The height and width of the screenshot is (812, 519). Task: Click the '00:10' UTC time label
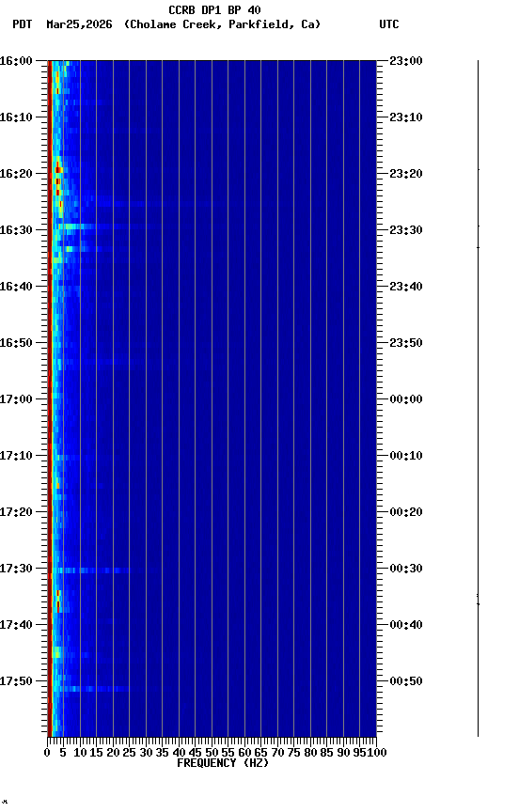tap(406, 456)
